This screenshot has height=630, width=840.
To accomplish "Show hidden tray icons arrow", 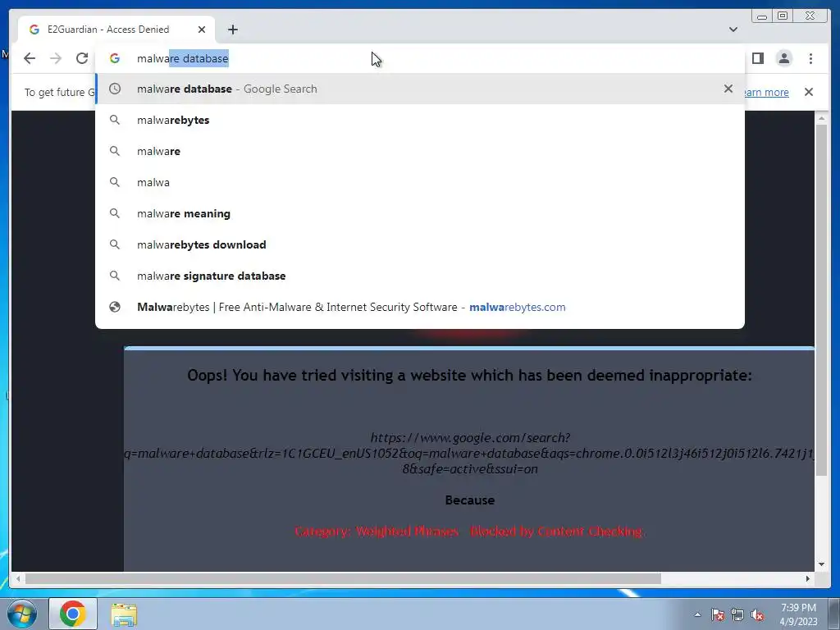I will (697, 614).
